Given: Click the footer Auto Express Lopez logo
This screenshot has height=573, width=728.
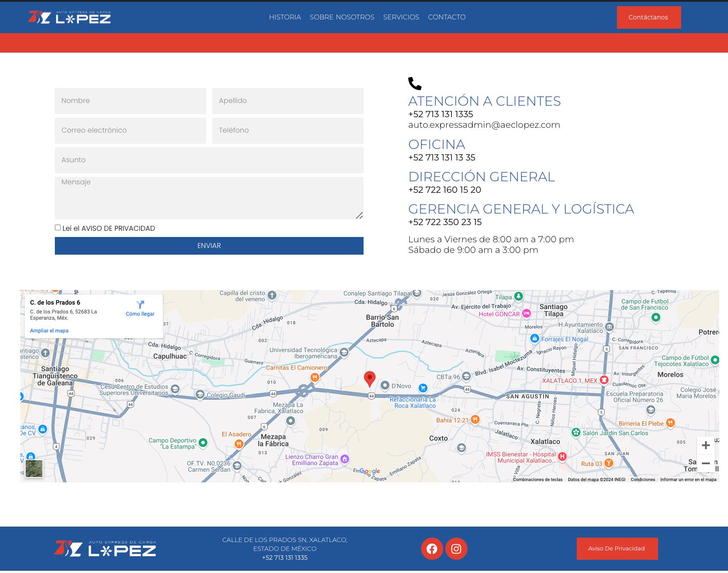Looking at the screenshot, I should 105,548.
